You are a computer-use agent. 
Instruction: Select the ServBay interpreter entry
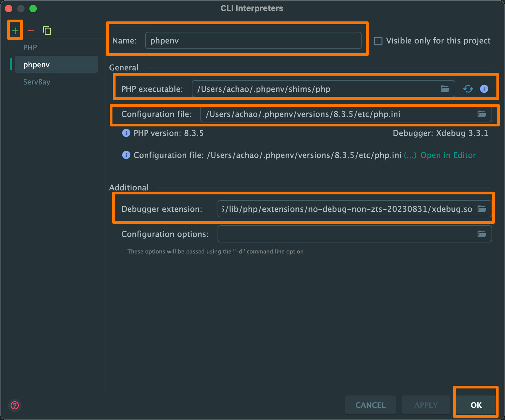point(37,82)
